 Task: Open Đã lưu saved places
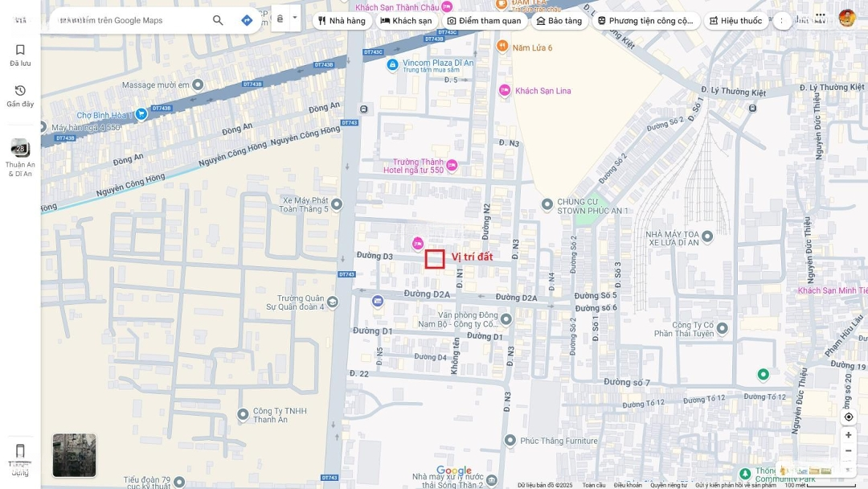(20, 55)
